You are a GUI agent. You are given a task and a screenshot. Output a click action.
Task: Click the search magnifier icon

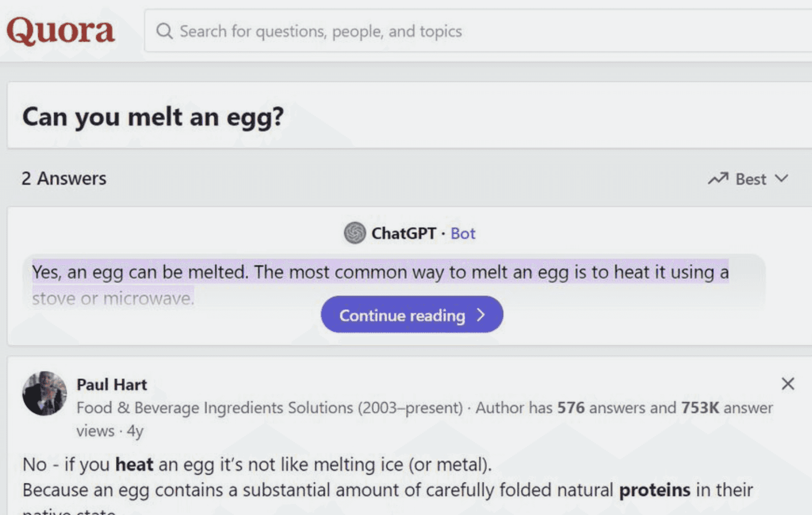[164, 31]
